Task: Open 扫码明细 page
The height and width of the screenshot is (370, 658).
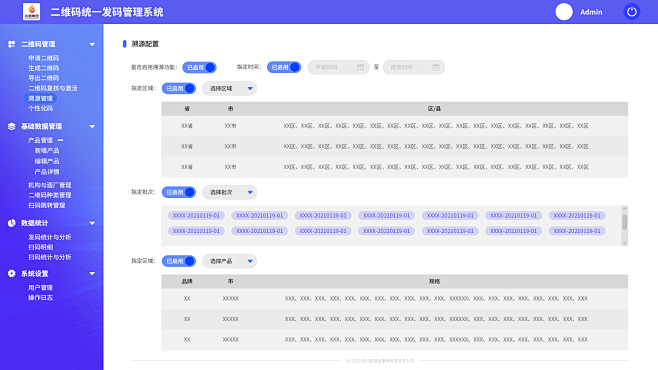Action: tap(40, 247)
